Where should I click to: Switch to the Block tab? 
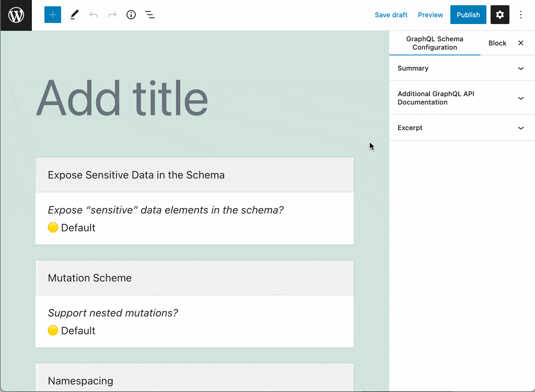(497, 43)
